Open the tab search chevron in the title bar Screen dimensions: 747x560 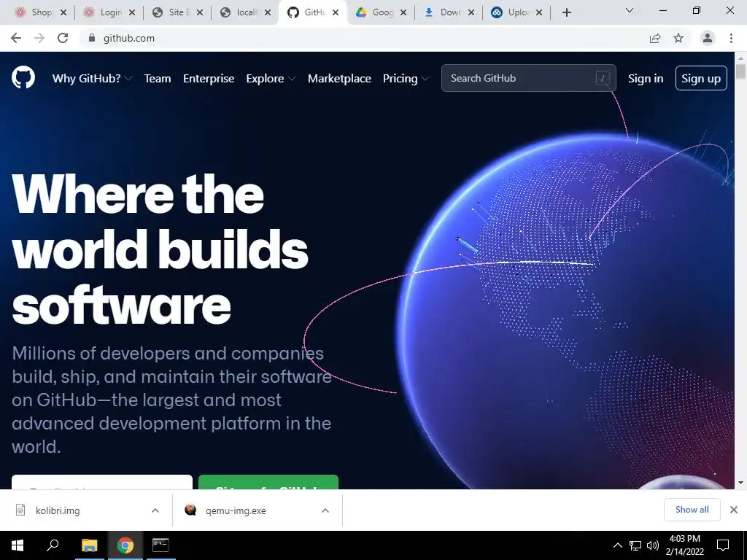pos(630,10)
